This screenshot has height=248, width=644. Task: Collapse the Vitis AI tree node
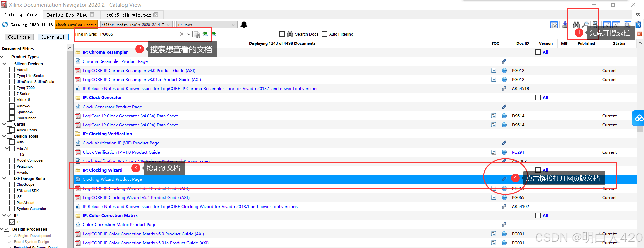[7, 148]
